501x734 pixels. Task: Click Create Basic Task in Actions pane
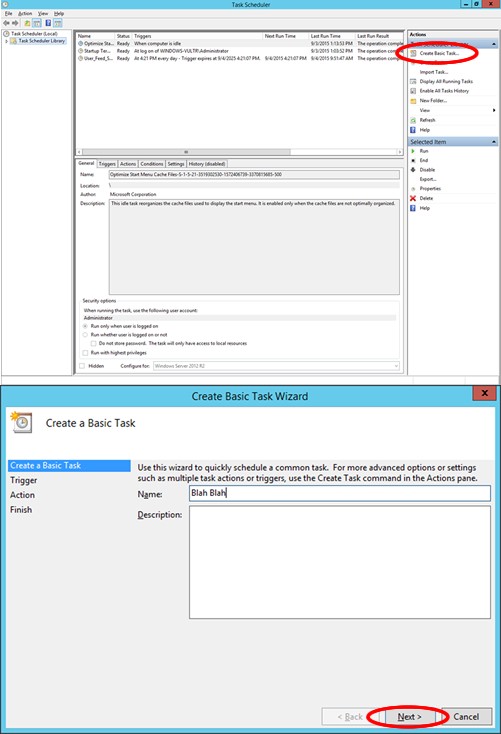coord(439,53)
